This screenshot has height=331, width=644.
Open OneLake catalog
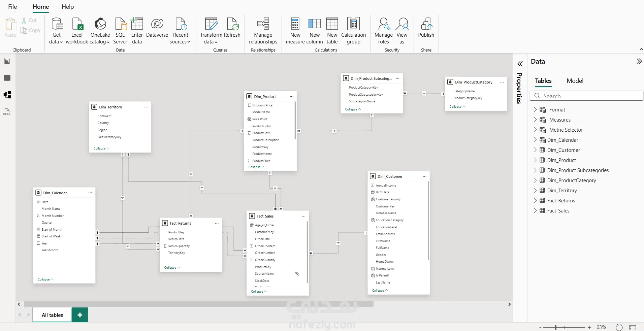[100, 31]
